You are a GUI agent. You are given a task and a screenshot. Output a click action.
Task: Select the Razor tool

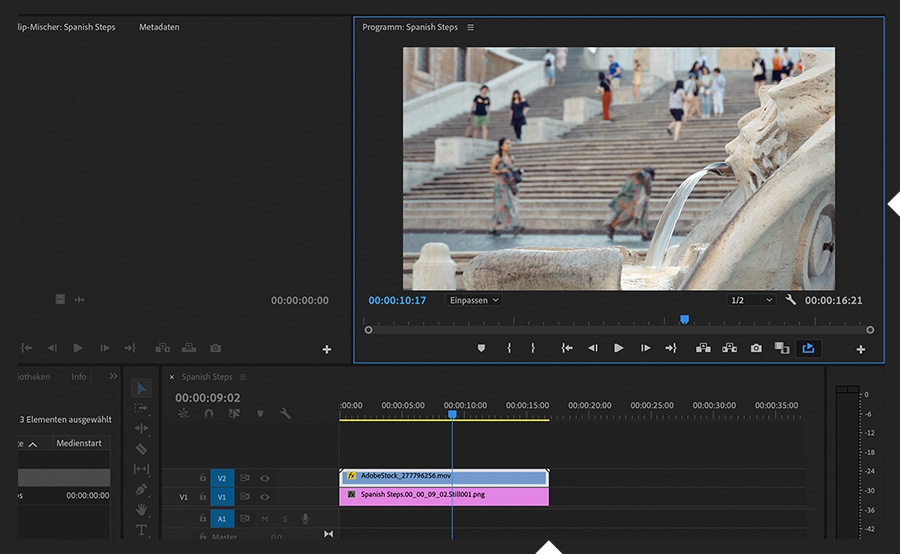click(141, 449)
